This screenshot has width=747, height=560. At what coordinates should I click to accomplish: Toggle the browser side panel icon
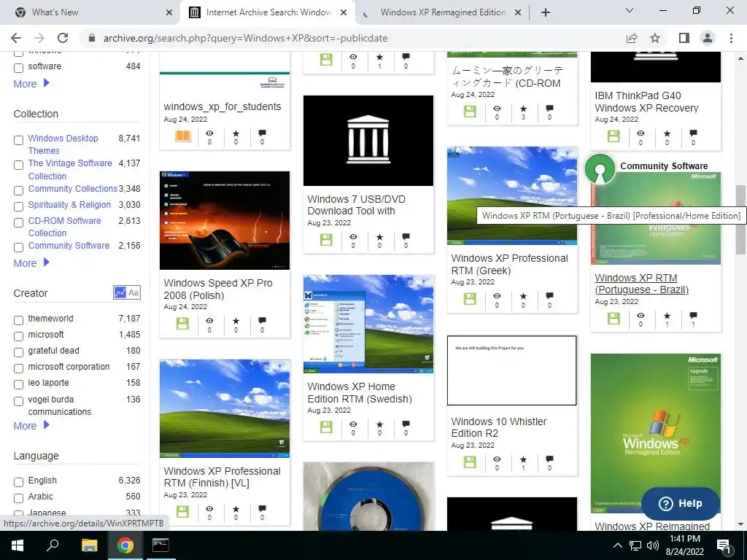(684, 38)
